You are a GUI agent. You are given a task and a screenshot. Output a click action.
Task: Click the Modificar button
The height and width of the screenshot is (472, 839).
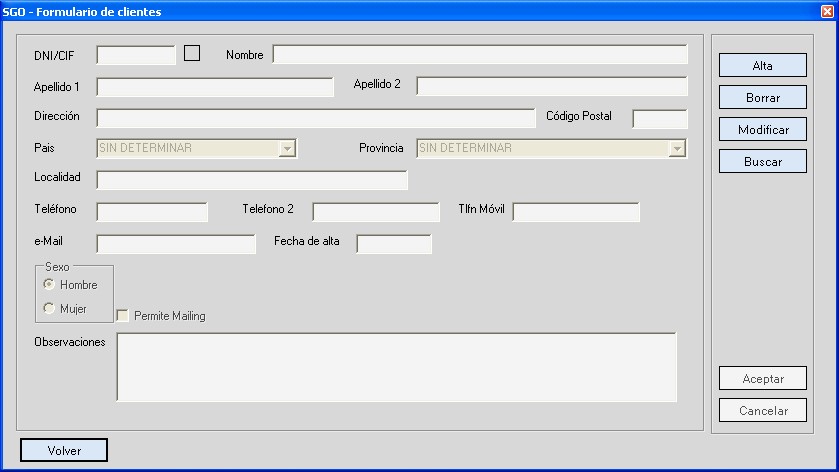point(762,130)
